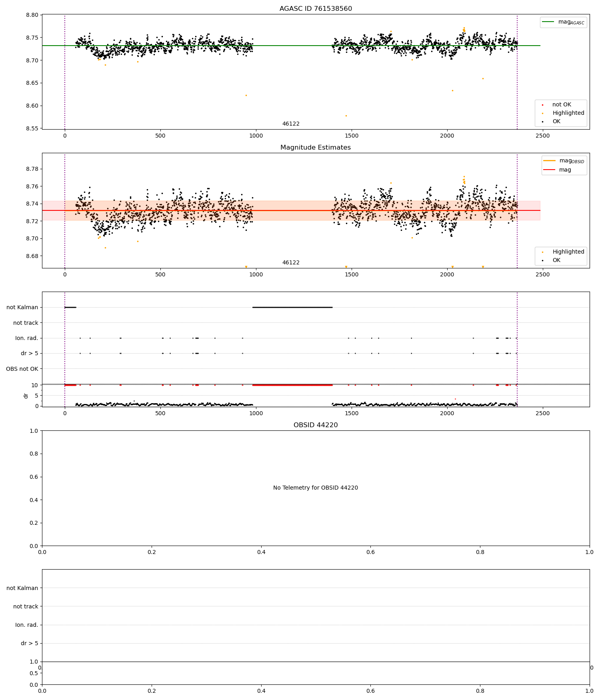
Task: Click the '46122' label in the top plot
Action: [x=291, y=124]
